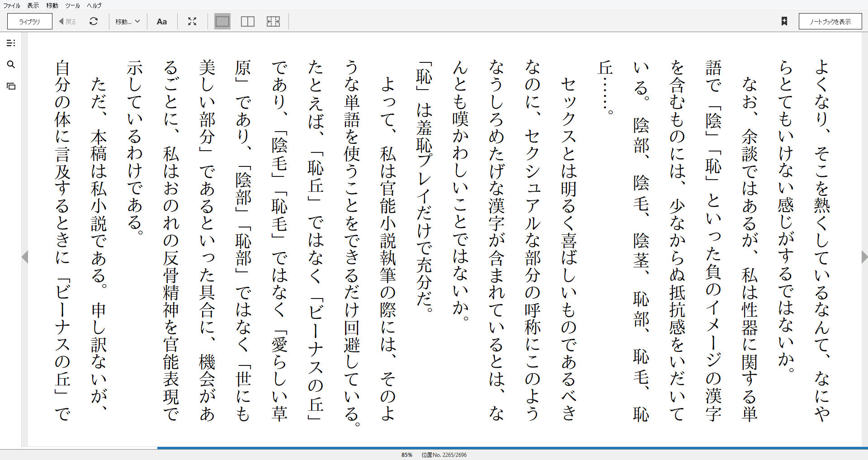
Task: Switch to single column page layout
Action: point(222,21)
